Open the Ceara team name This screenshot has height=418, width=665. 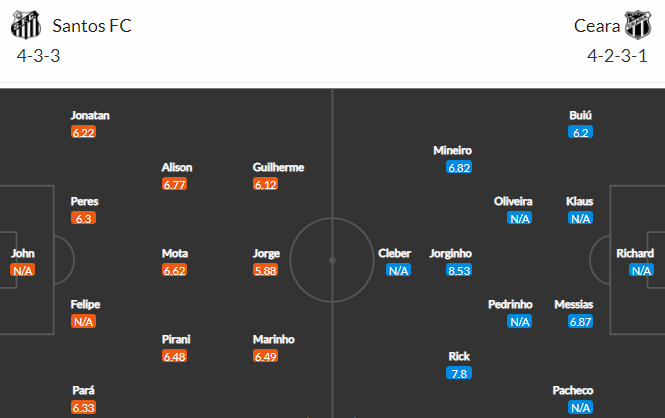[x=597, y=26]
